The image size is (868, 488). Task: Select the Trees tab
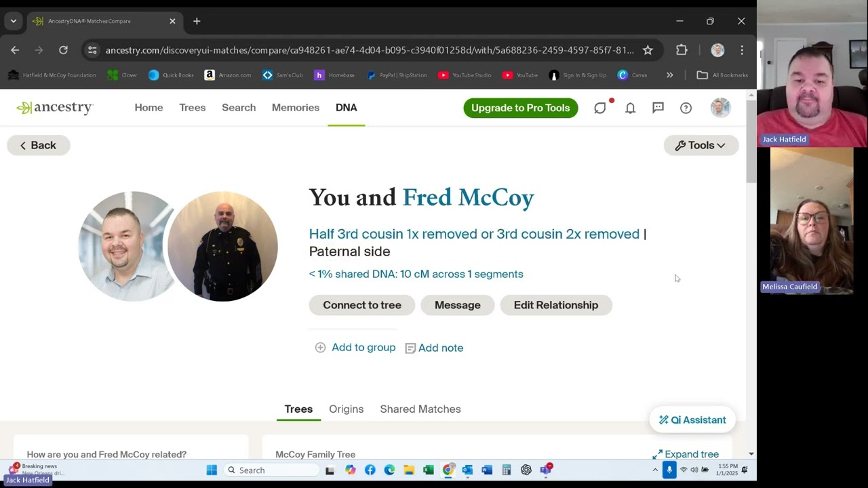tap(298, 409)
